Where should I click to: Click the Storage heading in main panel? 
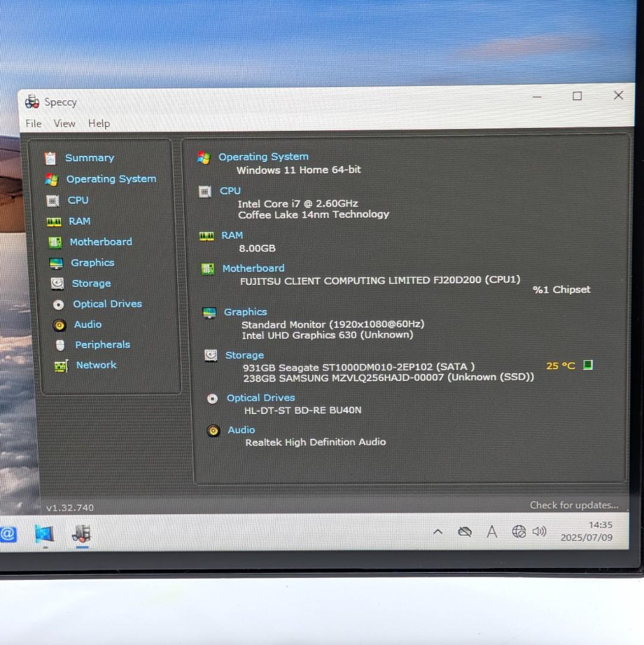(244, 355)
